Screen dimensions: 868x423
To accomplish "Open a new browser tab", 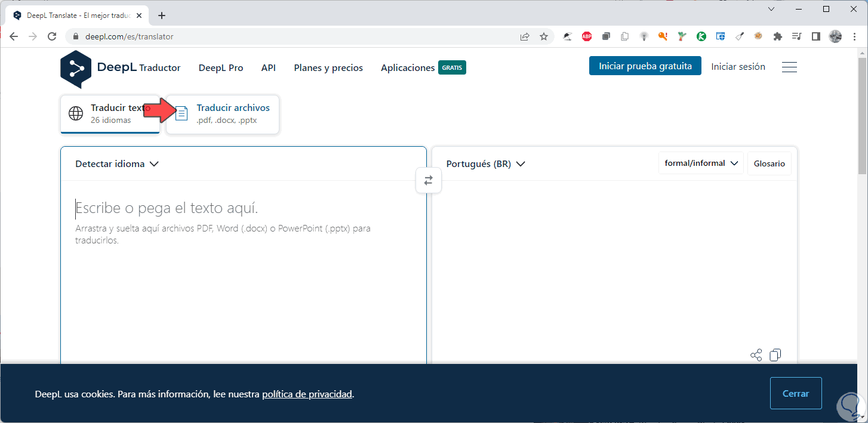I will (162, 16).
